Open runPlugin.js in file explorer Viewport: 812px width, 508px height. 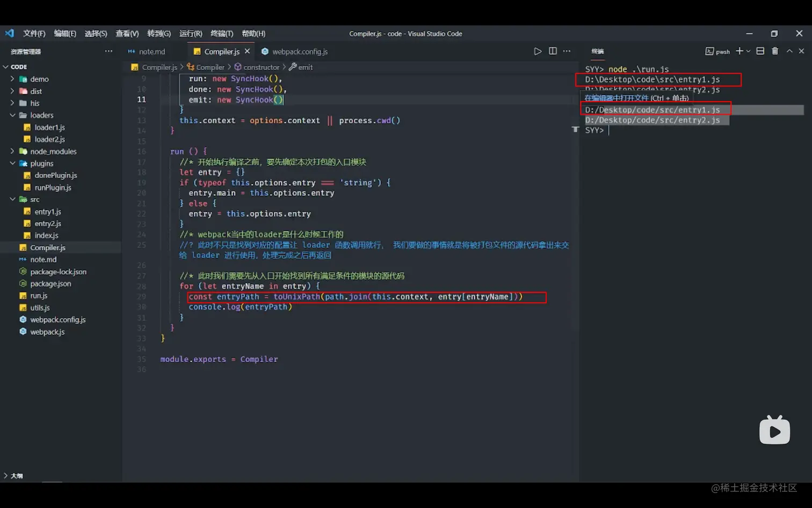tap(53, 188)
